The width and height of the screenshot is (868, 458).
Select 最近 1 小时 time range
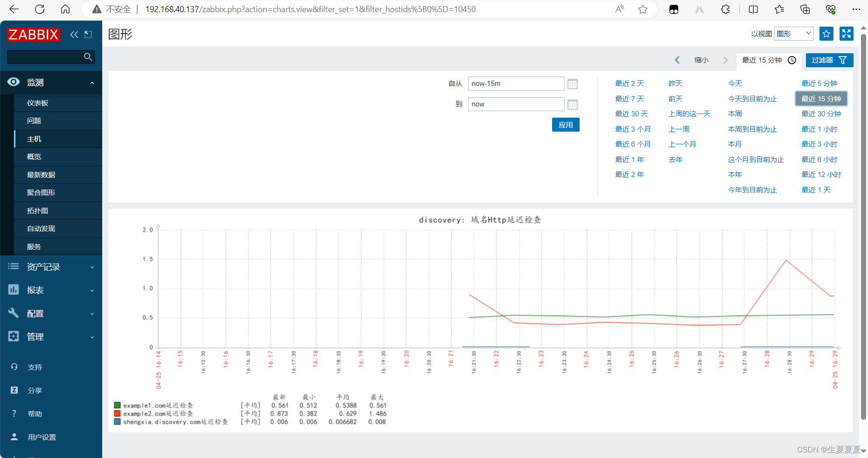click(x=819, y=129)
